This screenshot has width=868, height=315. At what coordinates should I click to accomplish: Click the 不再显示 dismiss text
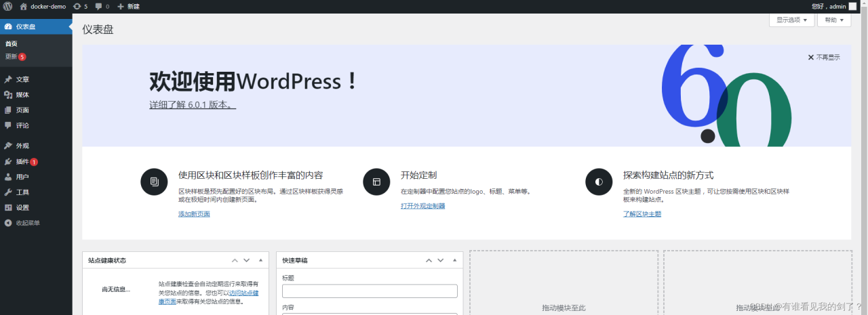828,58
